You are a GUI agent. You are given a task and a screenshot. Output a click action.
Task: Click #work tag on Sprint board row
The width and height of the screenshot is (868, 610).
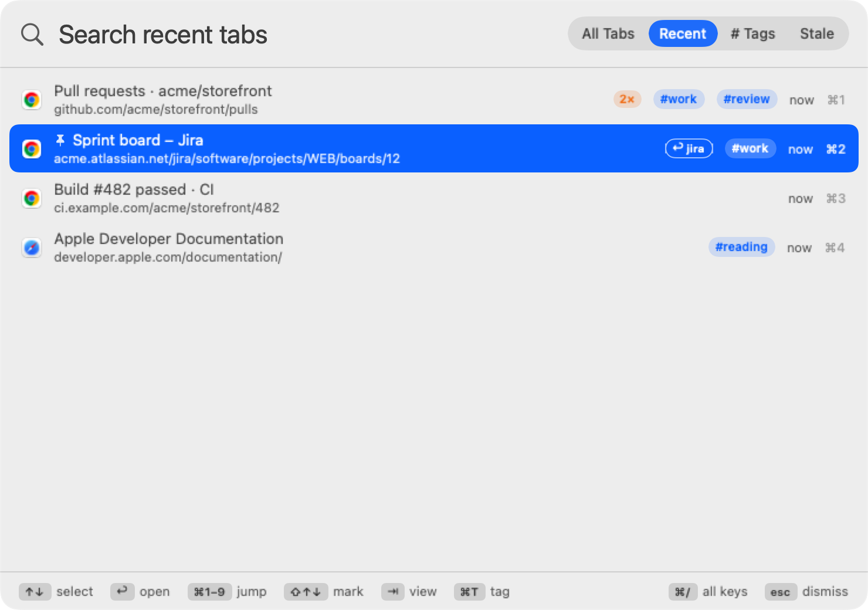point(750,148)
